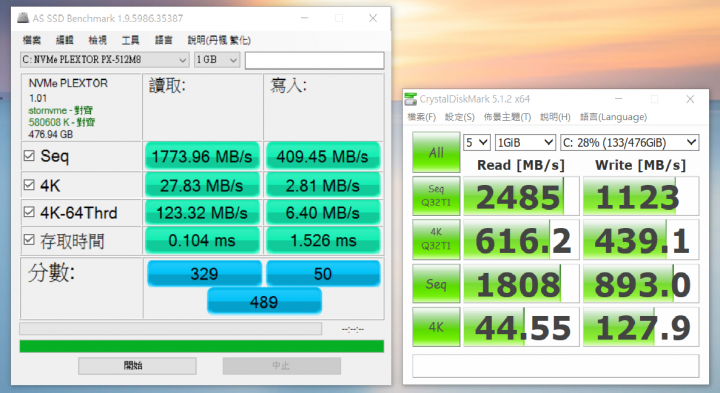The height and width of the screenshot is (393, 720).
Task: Open the 檔案 menu in AS SSD Benchmark
Action: pos(32,40)
